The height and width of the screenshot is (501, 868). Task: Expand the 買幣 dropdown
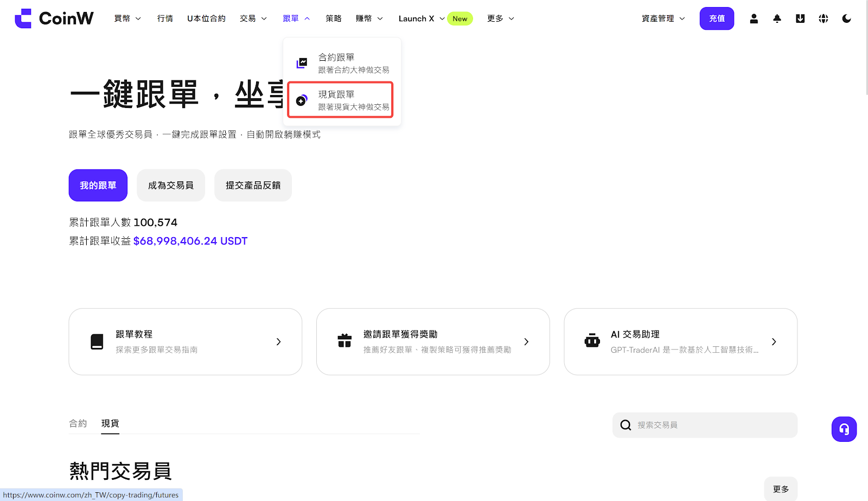point(127,18)
